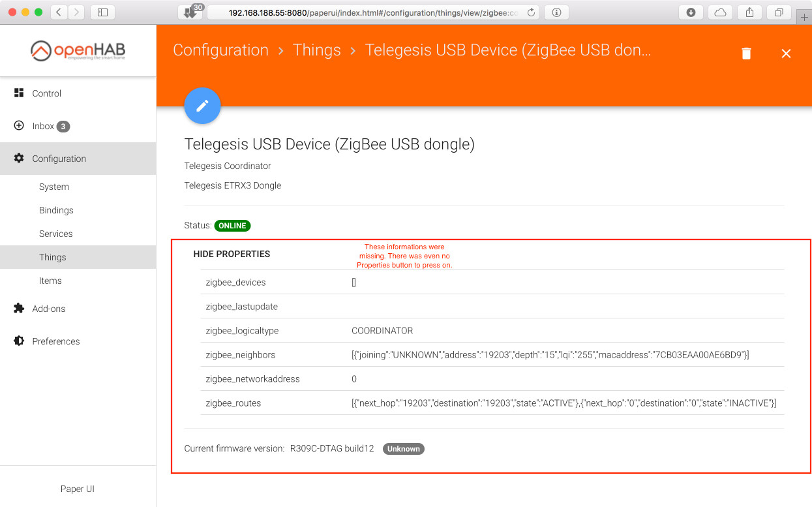
Task: Click the blue pencil edit button
Action: [x=202, y=105]
